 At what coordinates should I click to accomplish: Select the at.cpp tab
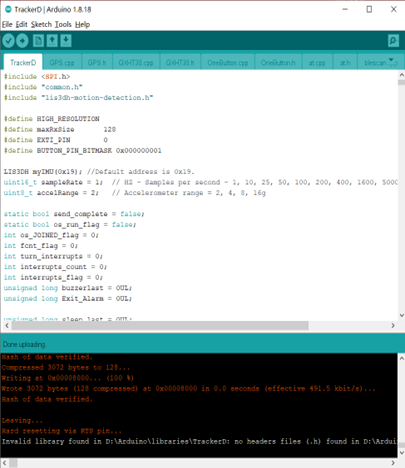317,63
